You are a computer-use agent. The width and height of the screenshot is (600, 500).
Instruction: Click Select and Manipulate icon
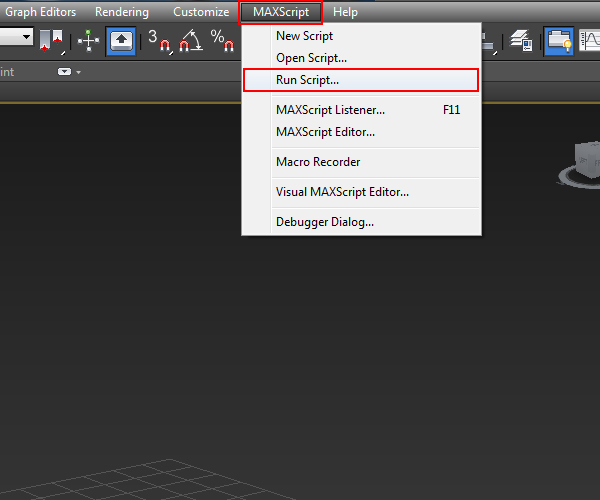(88, 41)
